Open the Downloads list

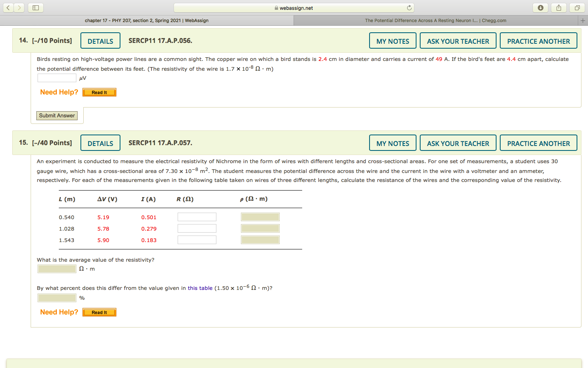(x=540, y=7)
